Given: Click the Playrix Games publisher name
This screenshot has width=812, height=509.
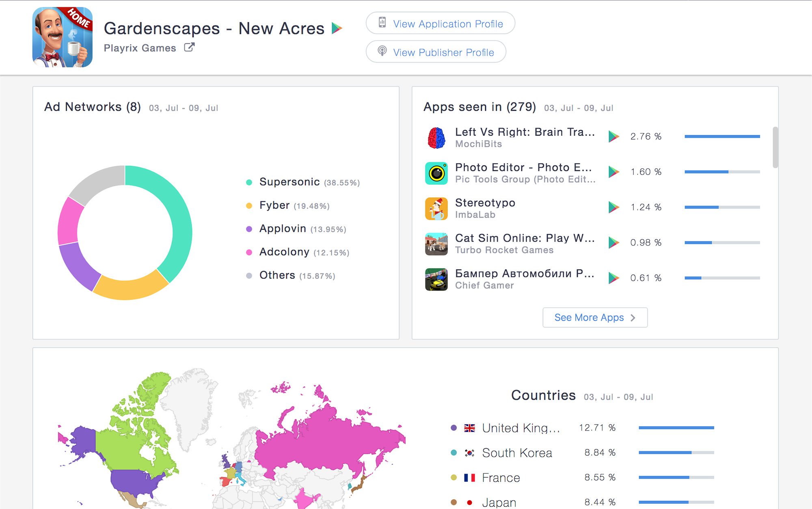Looking at the screenshot, I should pos(140,48).
